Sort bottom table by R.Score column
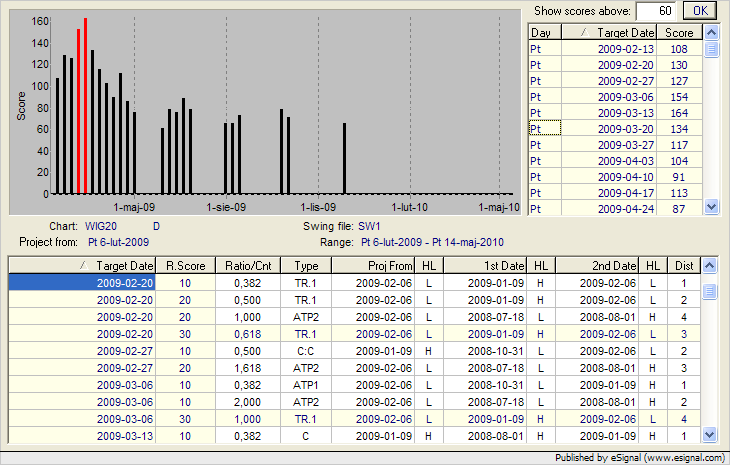The image size is (730, 465). (183, 265)
